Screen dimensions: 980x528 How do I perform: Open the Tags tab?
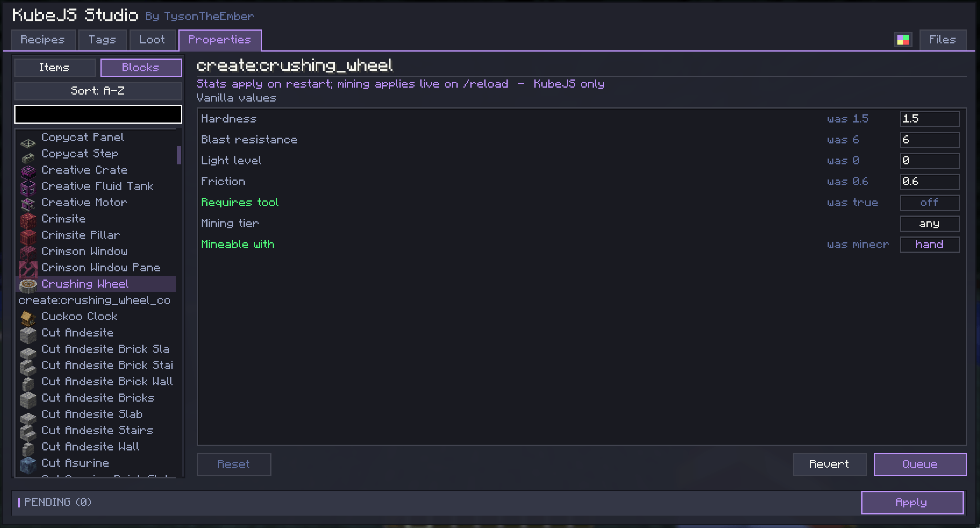point(102,40)
